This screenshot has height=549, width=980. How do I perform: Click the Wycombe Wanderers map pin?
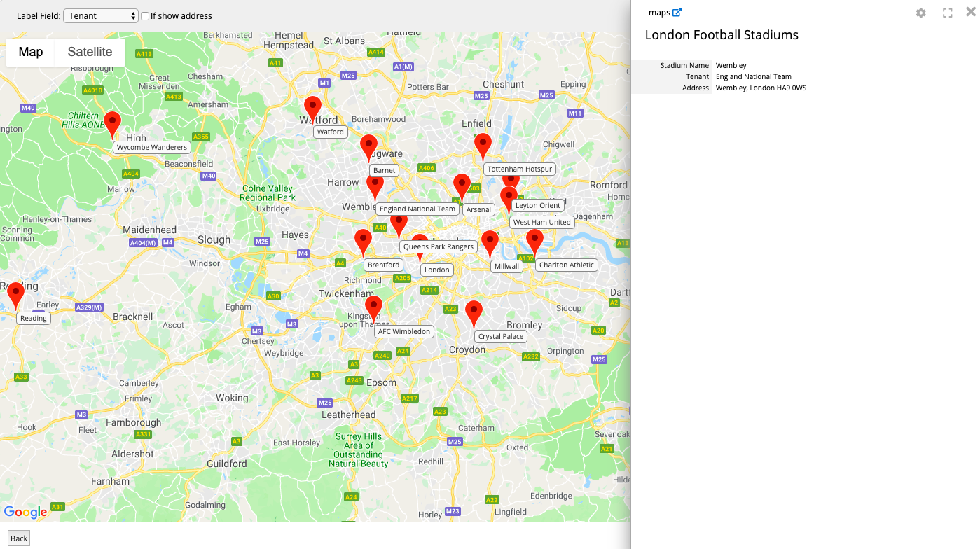coord(112,124)
